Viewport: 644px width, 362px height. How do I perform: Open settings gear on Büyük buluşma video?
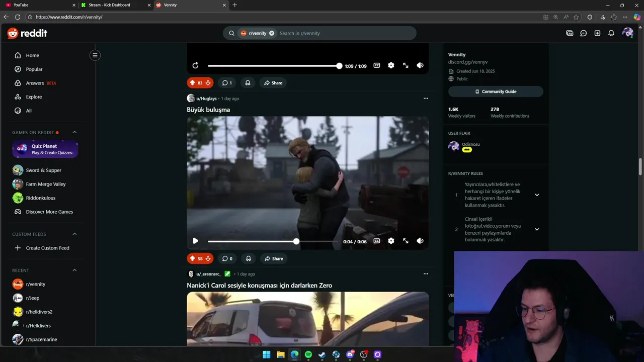click(391, 241)
